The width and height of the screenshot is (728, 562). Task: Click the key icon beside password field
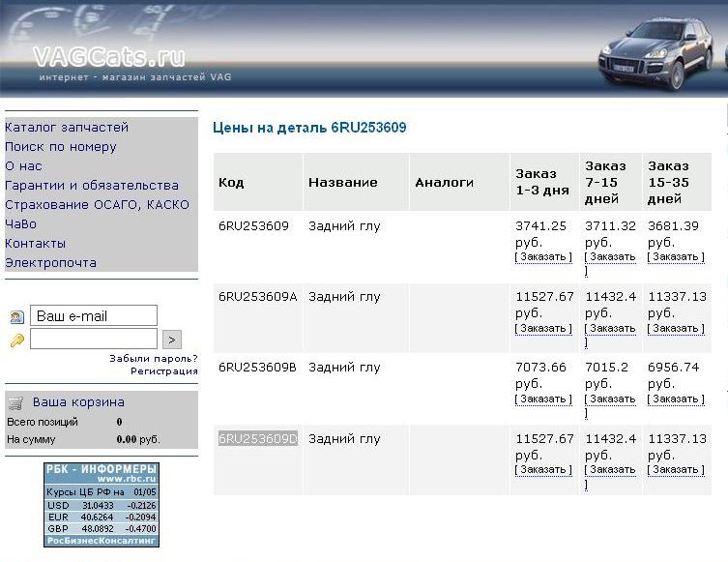coord(17,340)
